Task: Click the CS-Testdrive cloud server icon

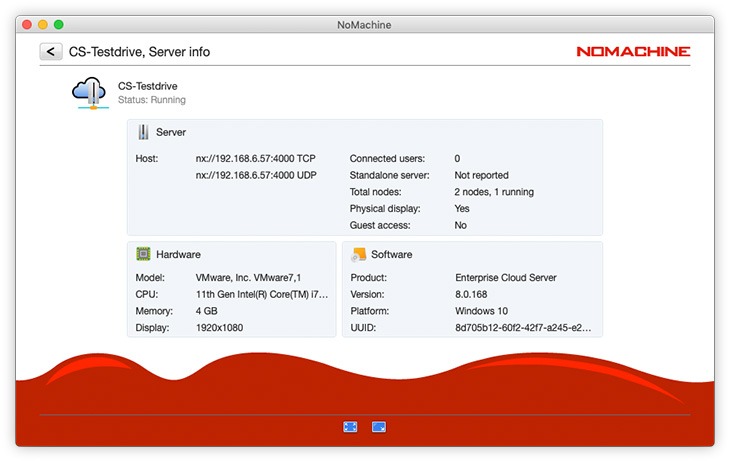Action: click(x=89, y=92)
